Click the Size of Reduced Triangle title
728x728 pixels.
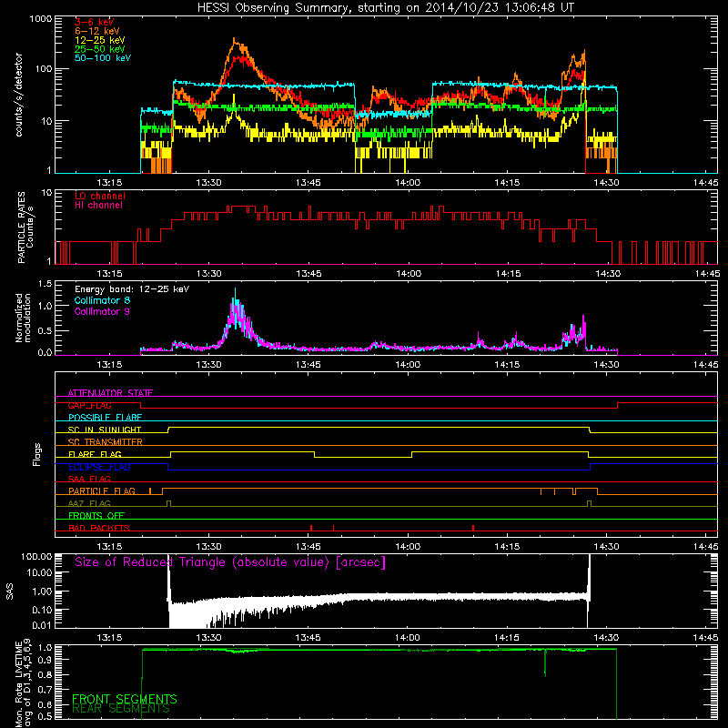(230, 562)
